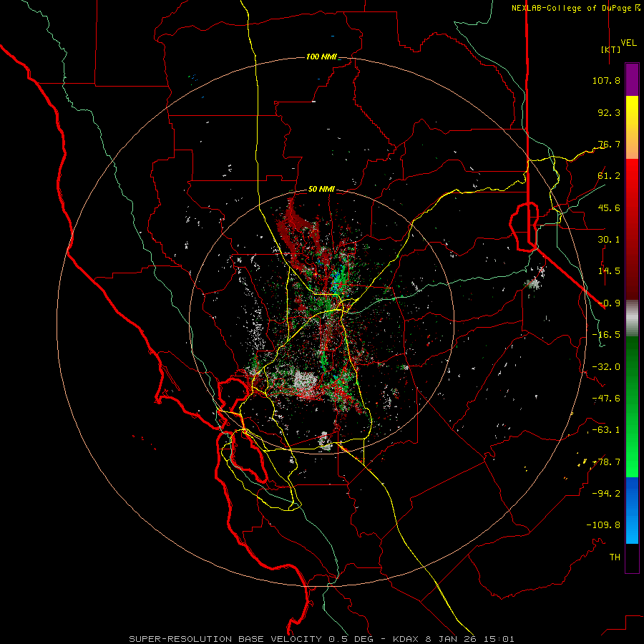Click the -63.1 velocity scale value
The width and height of the screenshot is (644, 644).
click(606, 430)
